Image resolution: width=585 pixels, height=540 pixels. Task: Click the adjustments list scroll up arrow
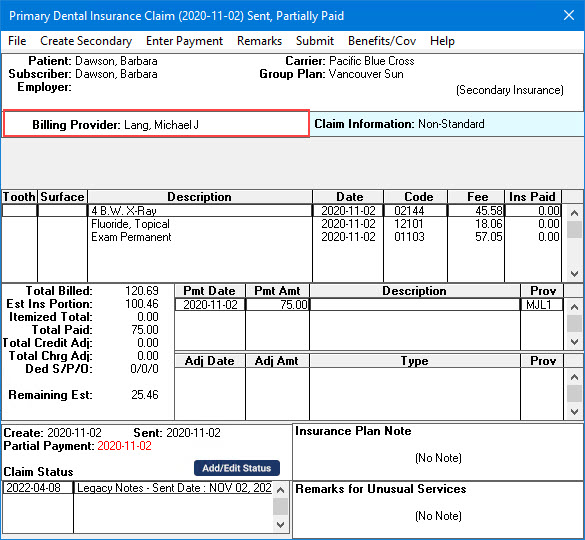(574, 377)
